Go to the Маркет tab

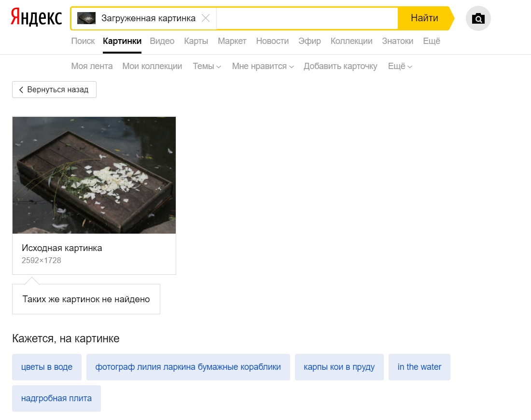pos(232,41)
